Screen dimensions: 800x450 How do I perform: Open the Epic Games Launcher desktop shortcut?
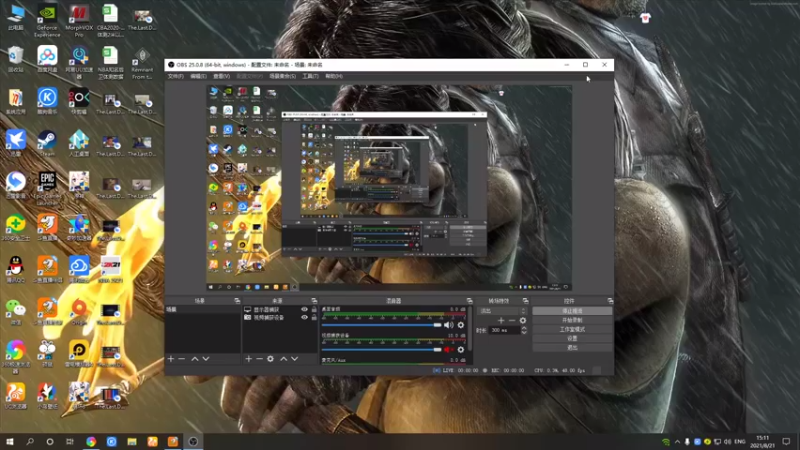(47, 188)
